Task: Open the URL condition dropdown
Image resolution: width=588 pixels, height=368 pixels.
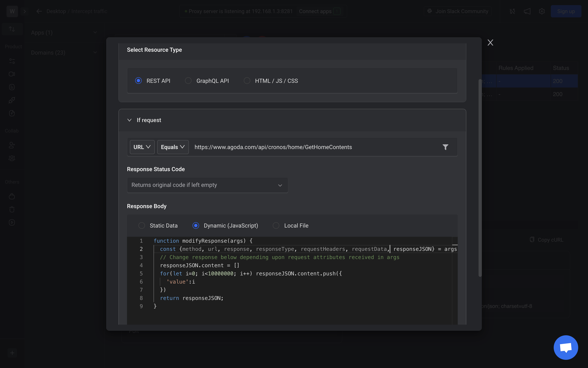Action: [x=142, y=147]
